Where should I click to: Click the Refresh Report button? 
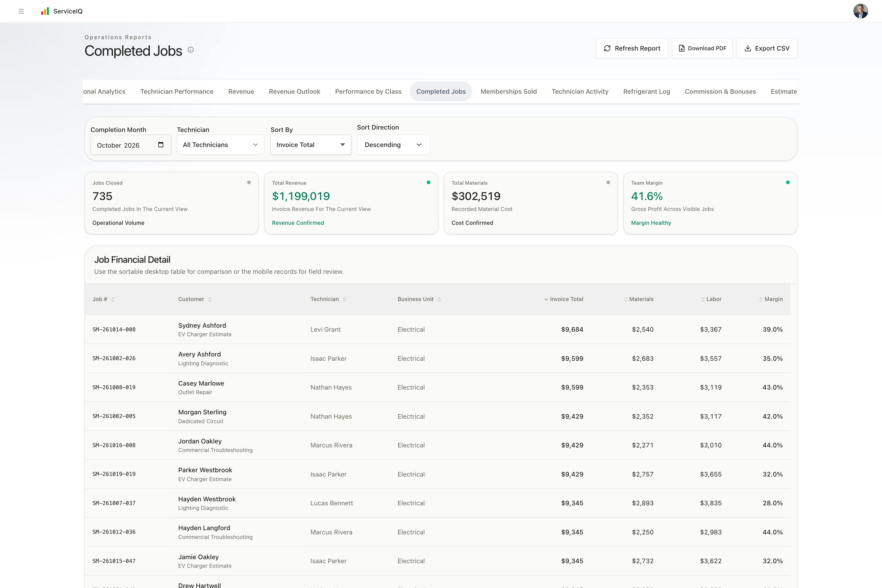pos(632,48)
